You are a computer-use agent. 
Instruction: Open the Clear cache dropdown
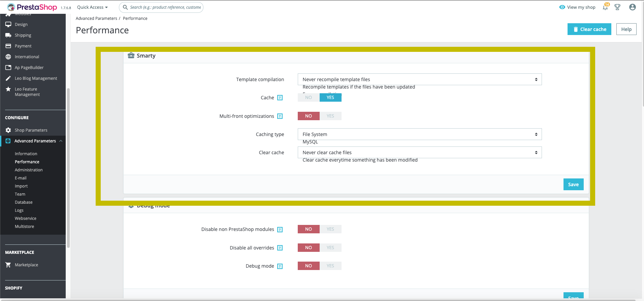tap(420, 153)
